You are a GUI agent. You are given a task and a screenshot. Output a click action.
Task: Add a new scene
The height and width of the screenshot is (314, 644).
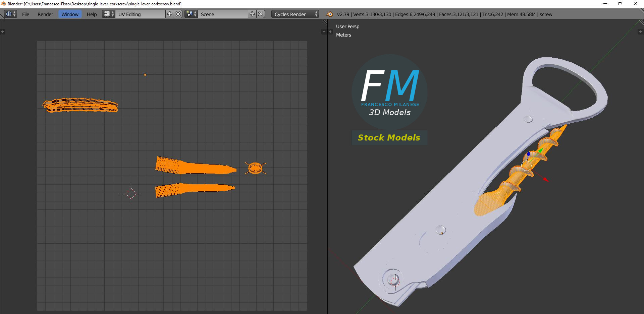coord(252,14)
